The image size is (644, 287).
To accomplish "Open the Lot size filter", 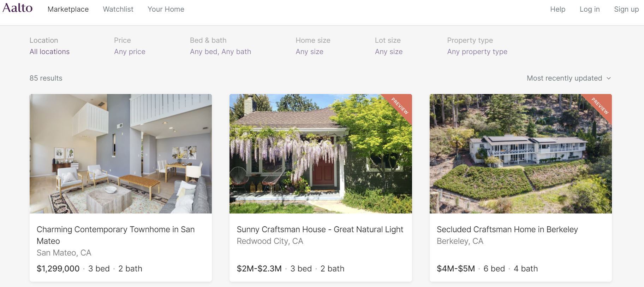I will 388,52.
